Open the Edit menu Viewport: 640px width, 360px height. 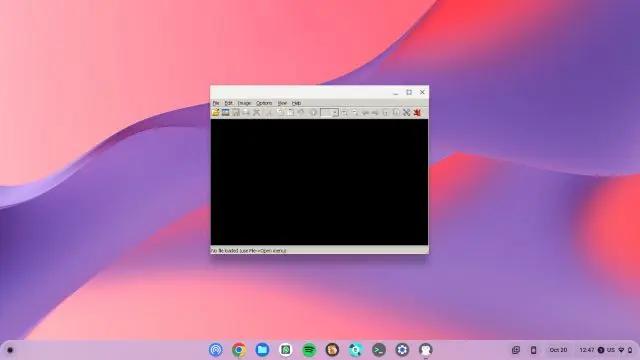[x=229, y=103]
